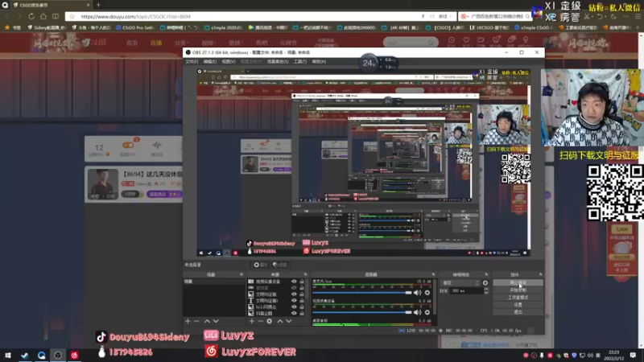Open Steam from the taskbar
Viewport: 644px width, 362px height.
pos(25,355)
